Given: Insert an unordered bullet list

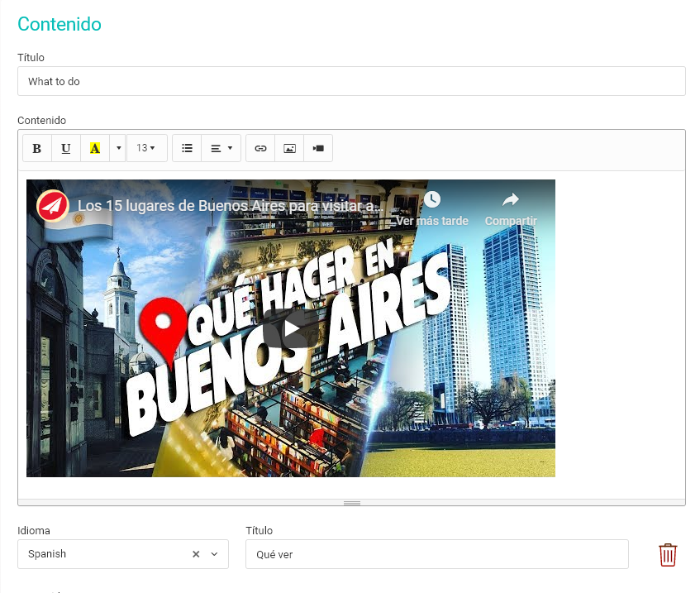Looking at the screenshot, I should click(187, 148).
